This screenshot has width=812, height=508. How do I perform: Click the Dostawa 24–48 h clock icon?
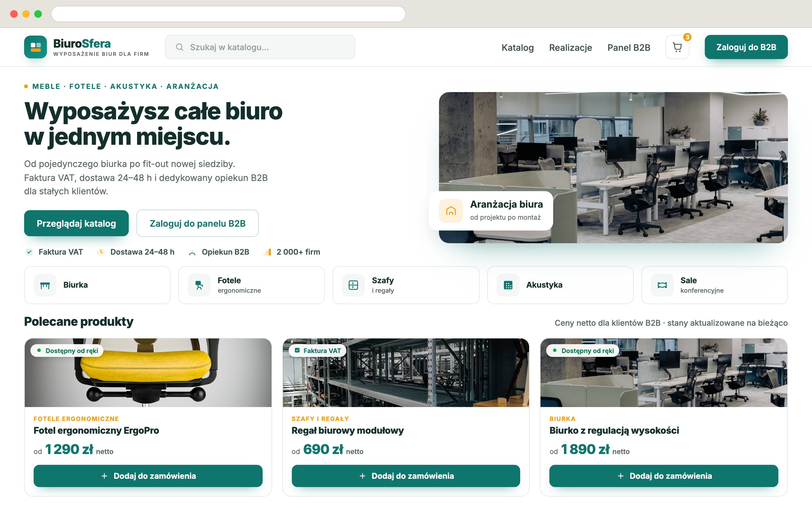click(101, 252)
